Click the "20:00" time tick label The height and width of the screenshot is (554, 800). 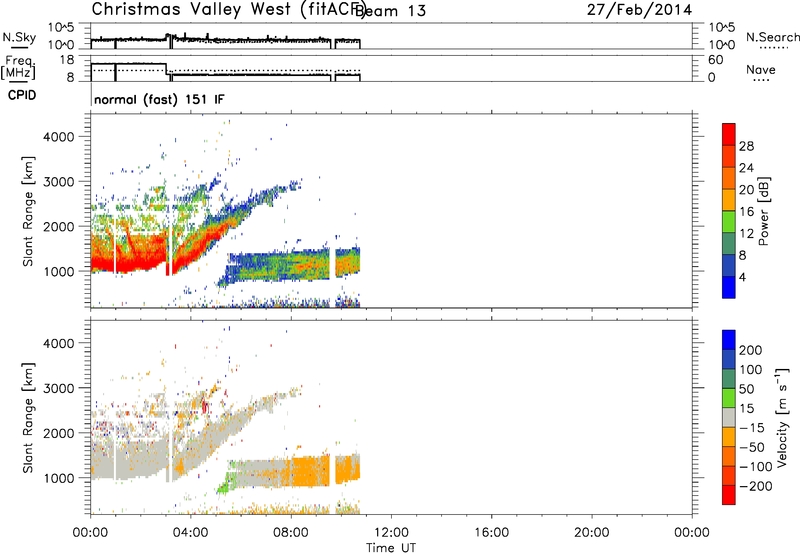coord(592,533)
